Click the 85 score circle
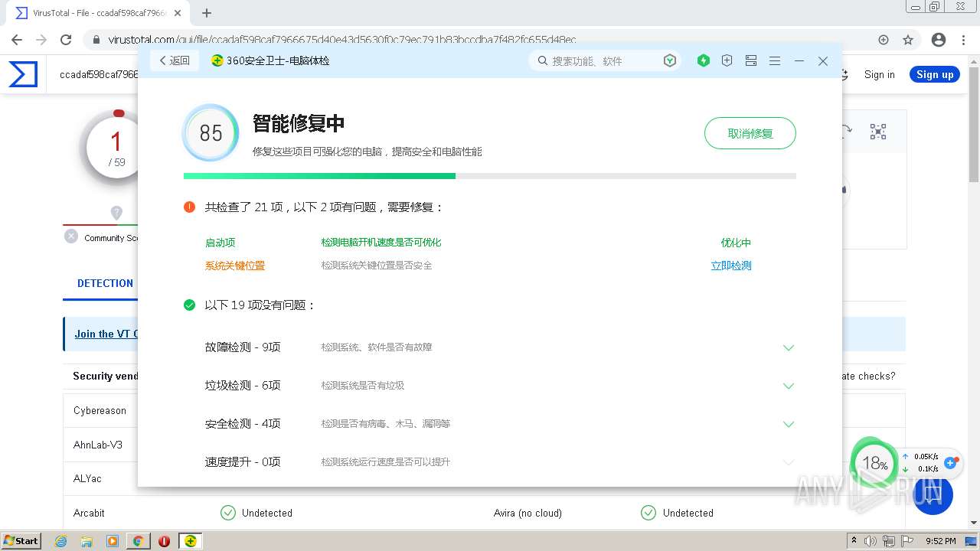The width and height of the screenshot is (980, 551). coord(211,133)
